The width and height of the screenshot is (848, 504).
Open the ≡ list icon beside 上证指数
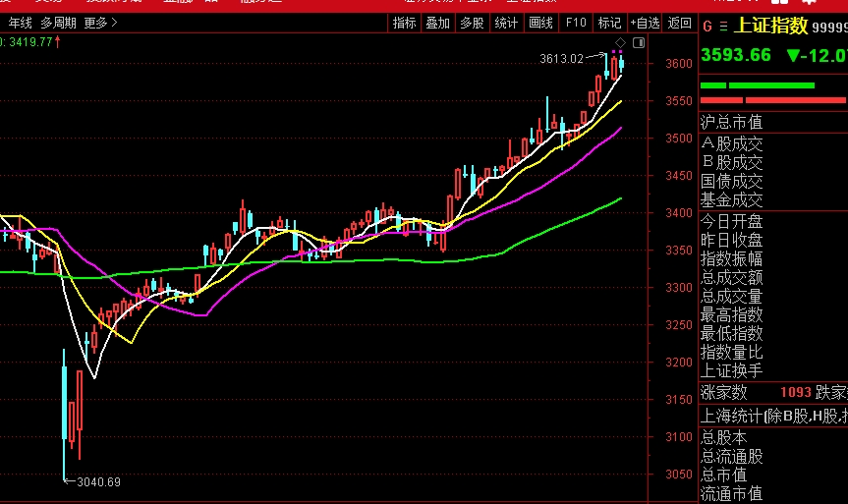tap(723, 27)
